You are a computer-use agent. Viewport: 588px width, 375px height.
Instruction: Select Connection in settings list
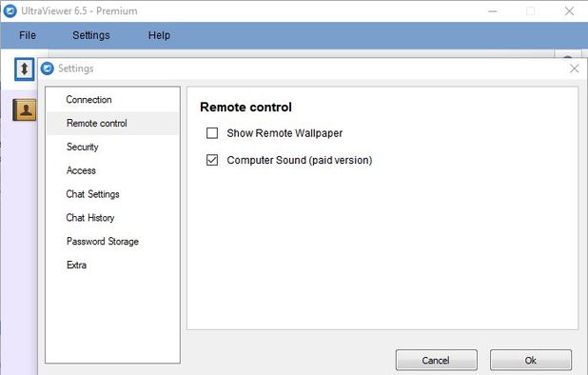tap(112, 100)
